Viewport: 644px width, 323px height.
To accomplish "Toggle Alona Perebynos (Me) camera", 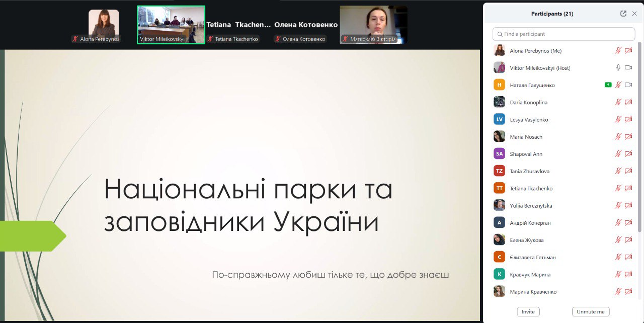I will (x=628, y=51).
